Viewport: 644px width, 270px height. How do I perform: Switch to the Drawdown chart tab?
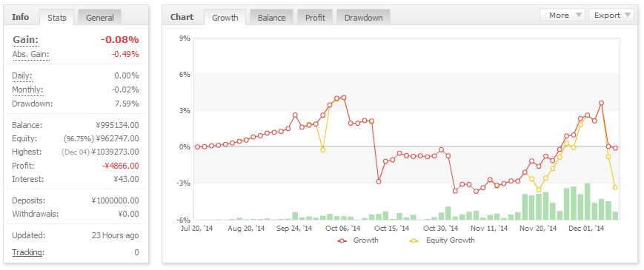tap(363, 18)
